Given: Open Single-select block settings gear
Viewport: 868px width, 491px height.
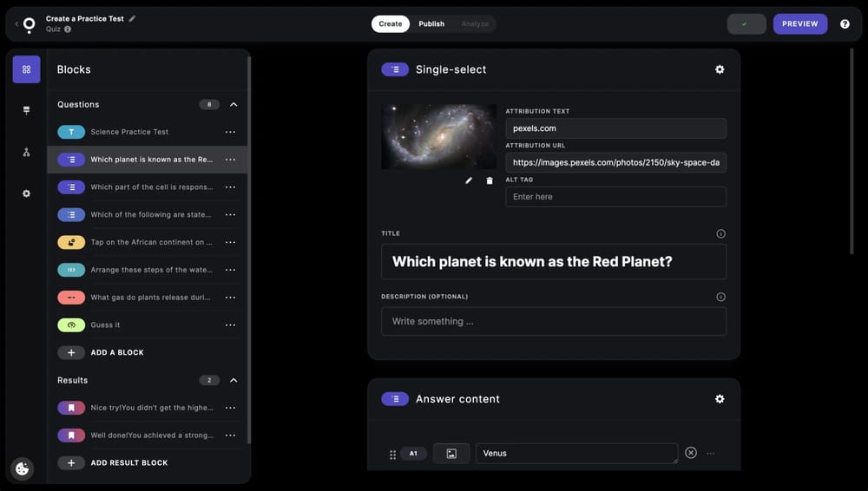Looking at the screenshot, I should coord(720,69).
